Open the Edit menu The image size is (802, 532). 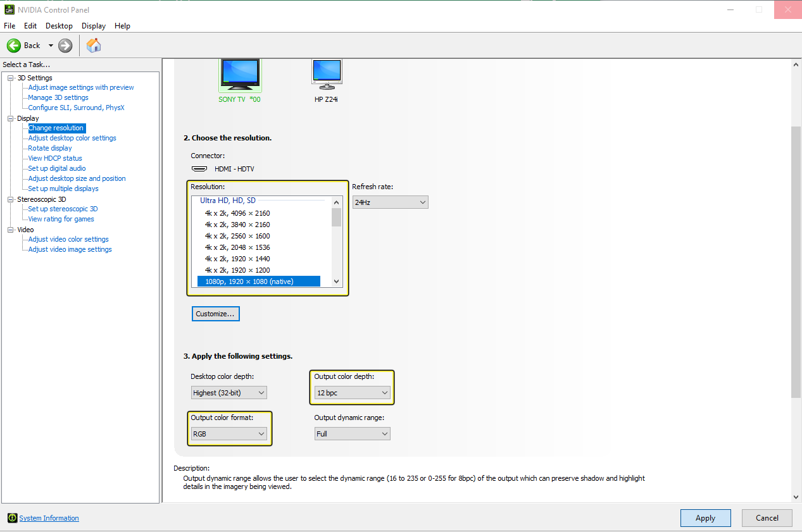[x=30, y=26]
